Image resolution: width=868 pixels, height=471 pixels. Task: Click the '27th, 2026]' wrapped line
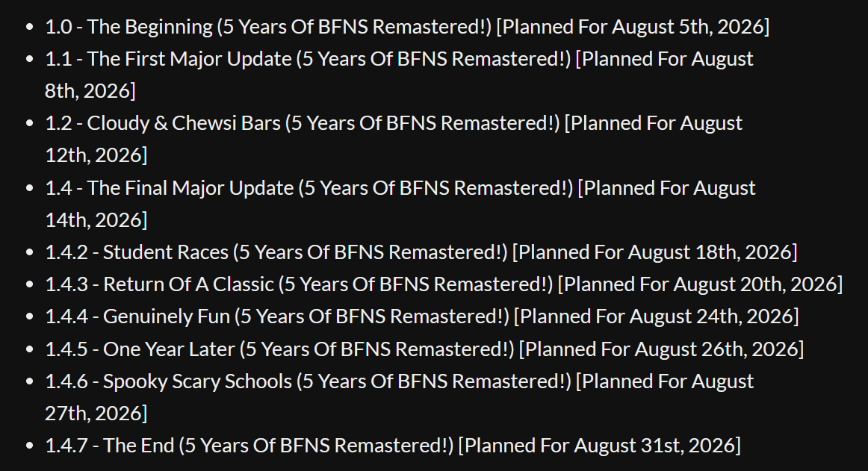pos(96,413)
